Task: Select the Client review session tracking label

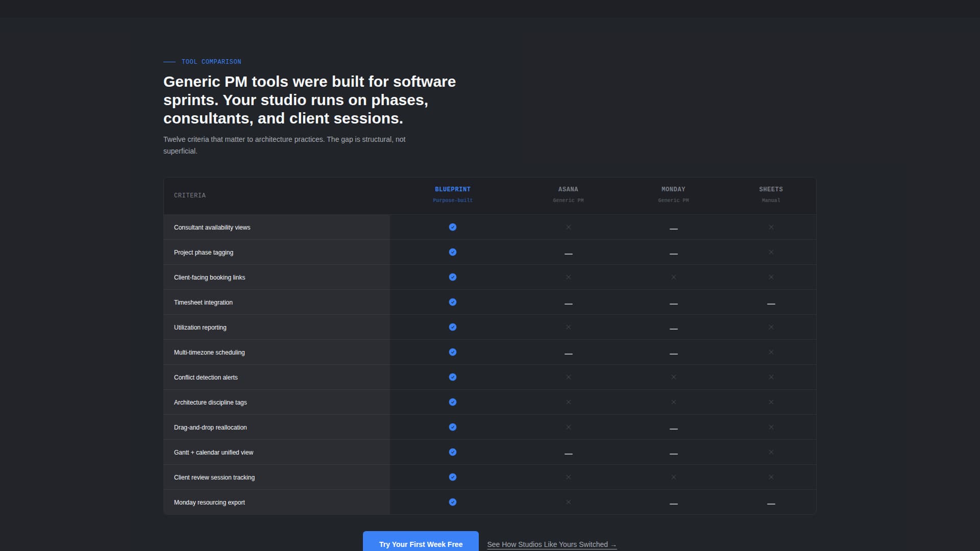Action: tap(214, 478)
